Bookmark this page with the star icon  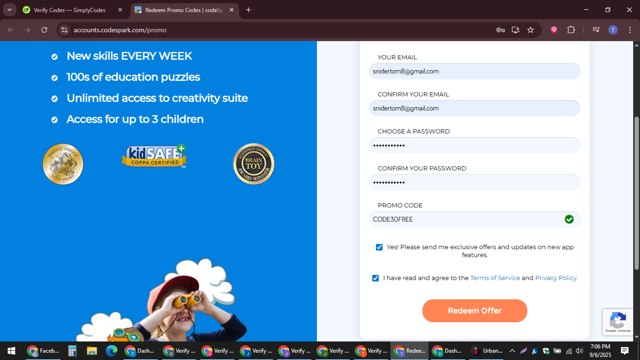pyautogui.click(x=531, y=30)
